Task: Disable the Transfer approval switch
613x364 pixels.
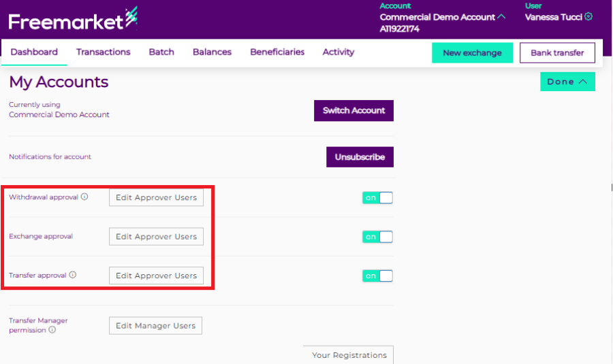Action: [x=377, y=276]
